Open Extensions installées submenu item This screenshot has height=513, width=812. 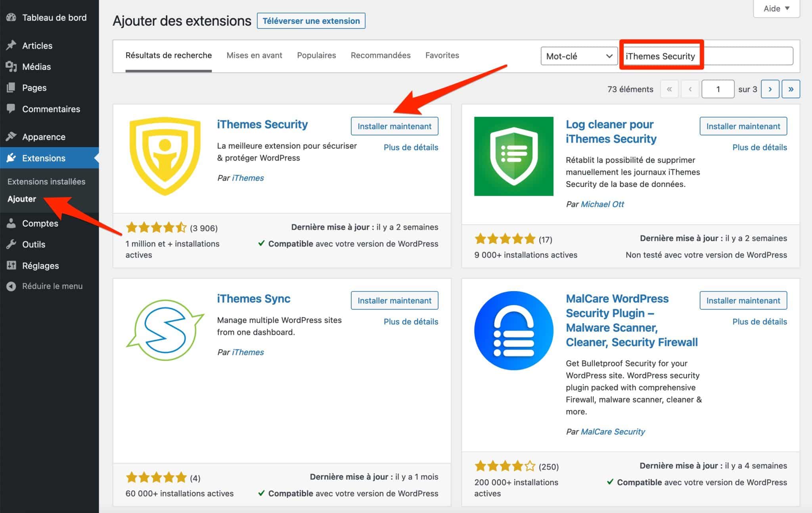click(46, 181)
